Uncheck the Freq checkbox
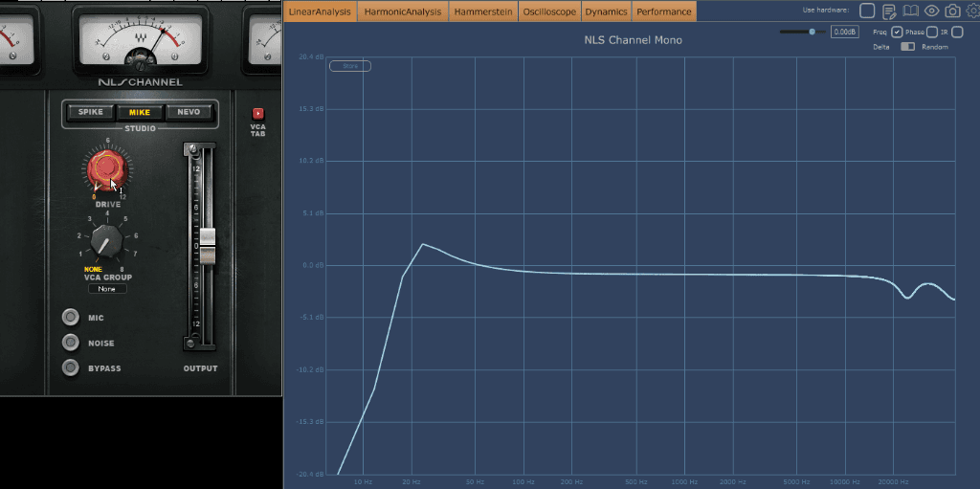 pyautogui.click(x=897, y=32)
